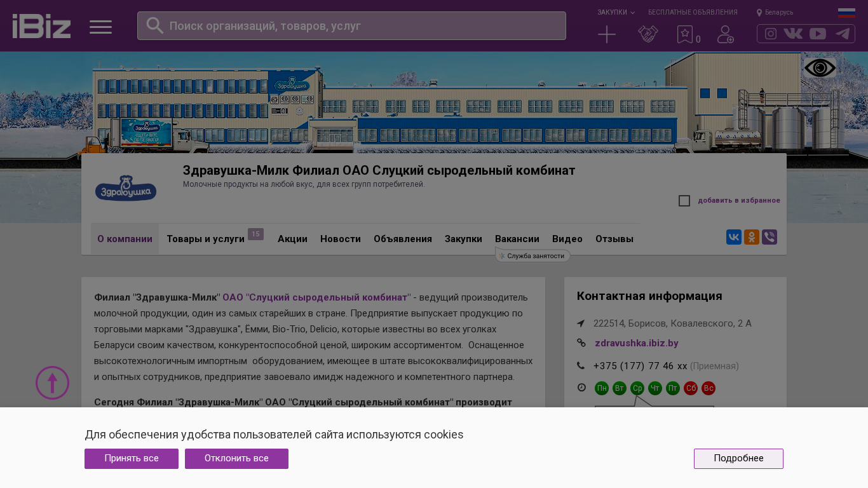
Task: Click Принять все cookies button
Action: [x=132, y=459]
